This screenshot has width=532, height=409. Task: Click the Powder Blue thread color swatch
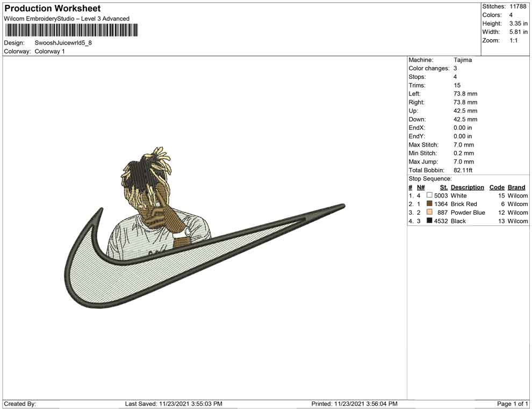click(x=429, y=212)
